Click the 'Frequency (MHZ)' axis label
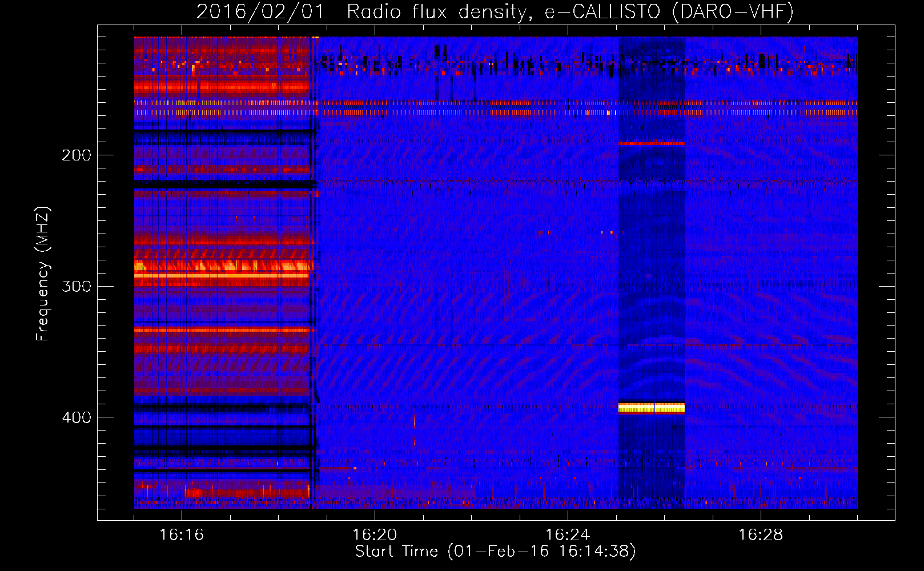The width and height of the screenshot is (924, 571). (43, 274)
